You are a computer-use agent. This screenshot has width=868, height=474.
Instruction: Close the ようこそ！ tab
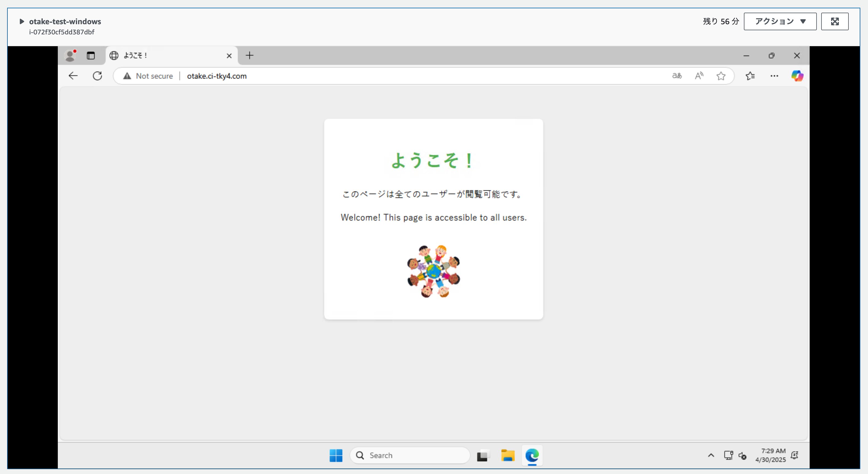229,56
